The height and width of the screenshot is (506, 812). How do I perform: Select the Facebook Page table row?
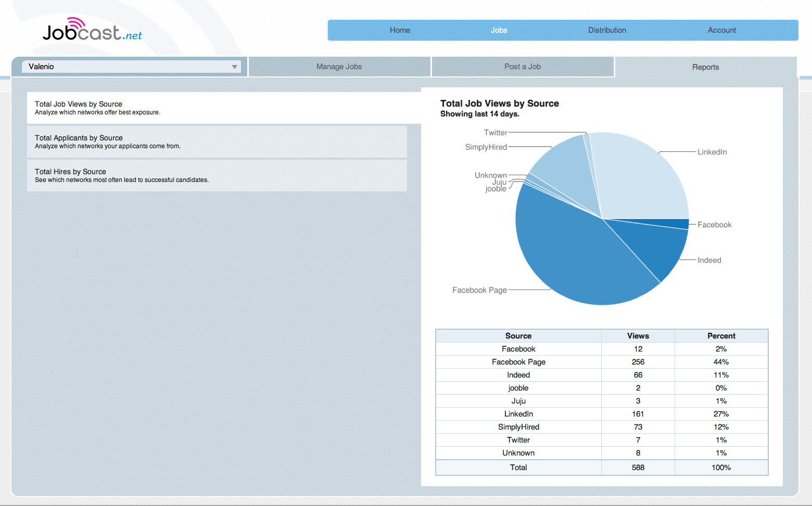[602, 362]
